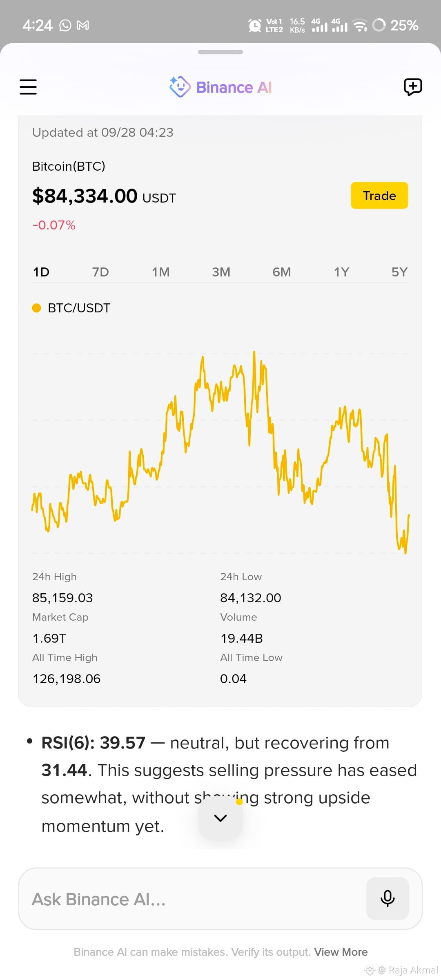Screen dimensions: 441x980
Task: Tap the Binance AI logo icon
Action: pos(180,87)
